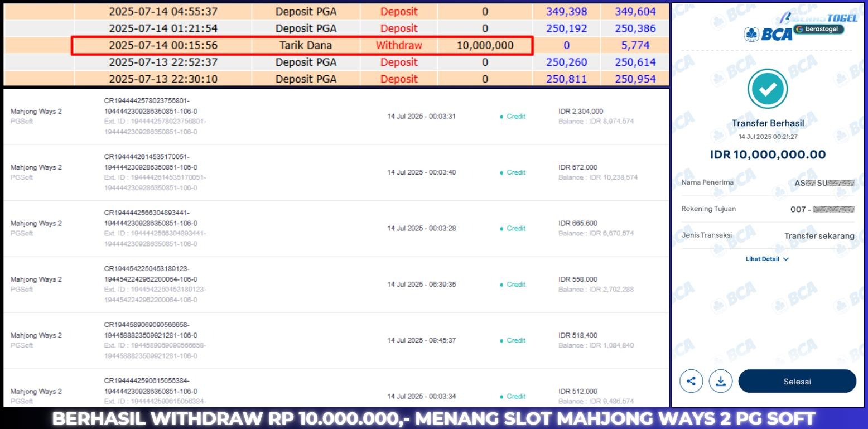Select date 2025-07-14 04:55:37
The height and width of the screenshot is (429, 868).
pos(163,12)
